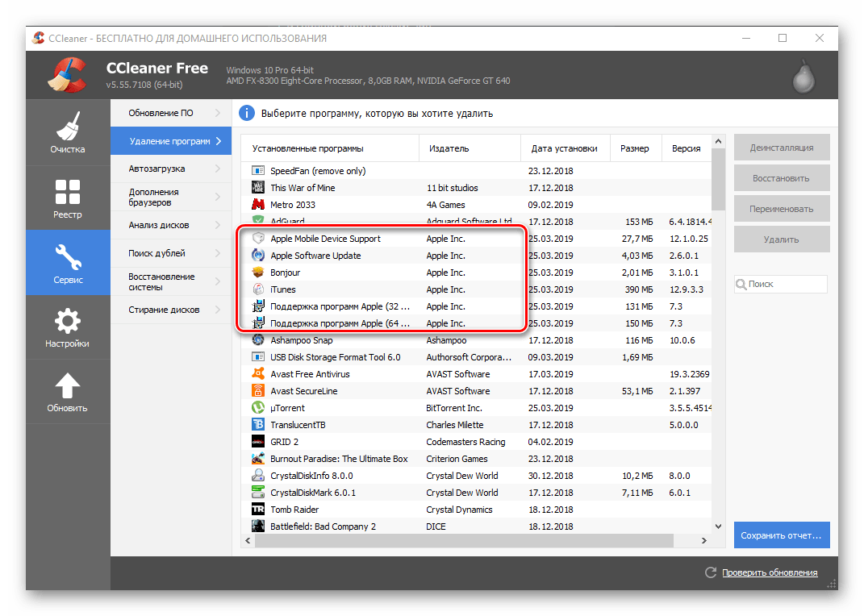Click the horizontal scrollbar right arrow
The image size is (864, 616).
[703, 540]
